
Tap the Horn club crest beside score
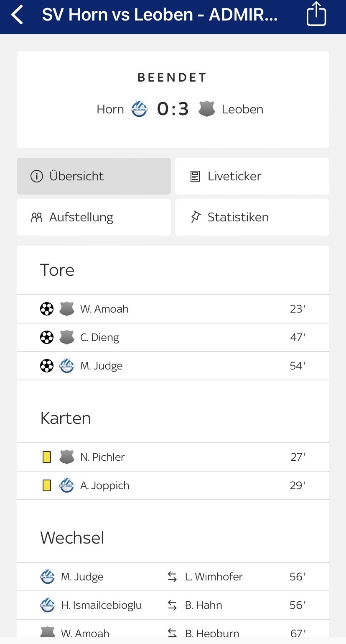click(139, 109)
